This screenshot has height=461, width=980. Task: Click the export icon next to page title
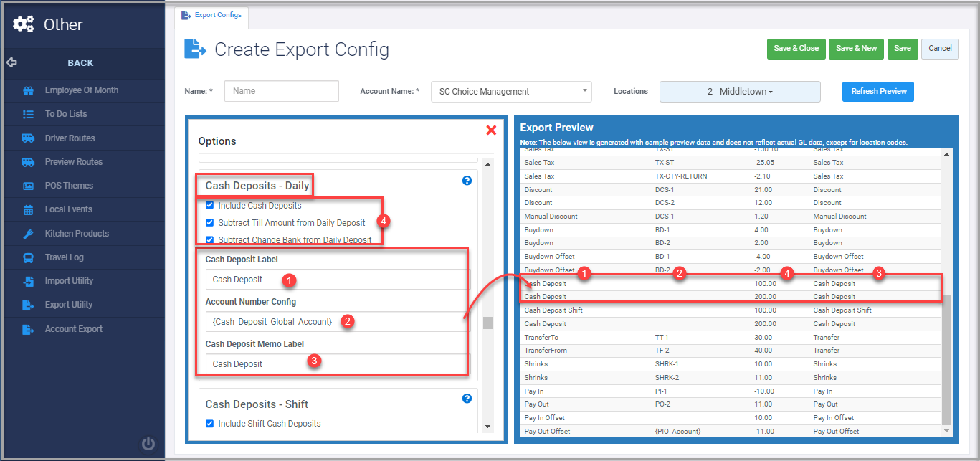coord(195,49)
